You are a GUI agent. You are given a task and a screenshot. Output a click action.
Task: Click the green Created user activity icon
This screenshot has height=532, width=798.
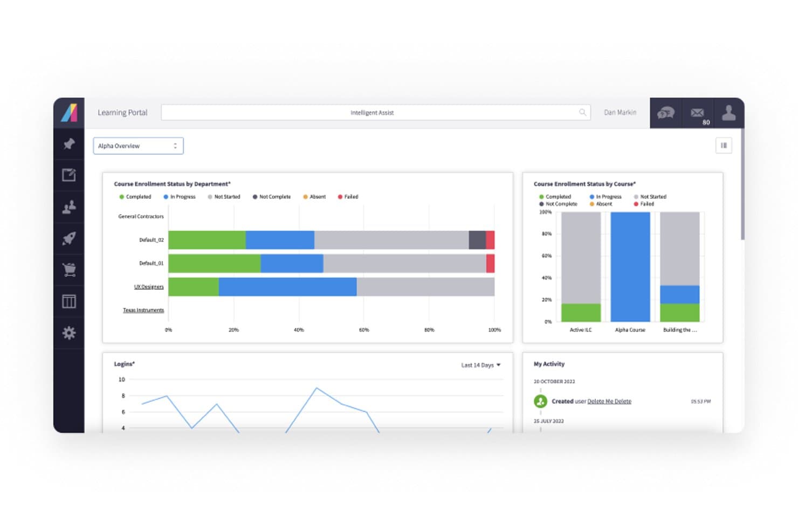tap(541, 401)
